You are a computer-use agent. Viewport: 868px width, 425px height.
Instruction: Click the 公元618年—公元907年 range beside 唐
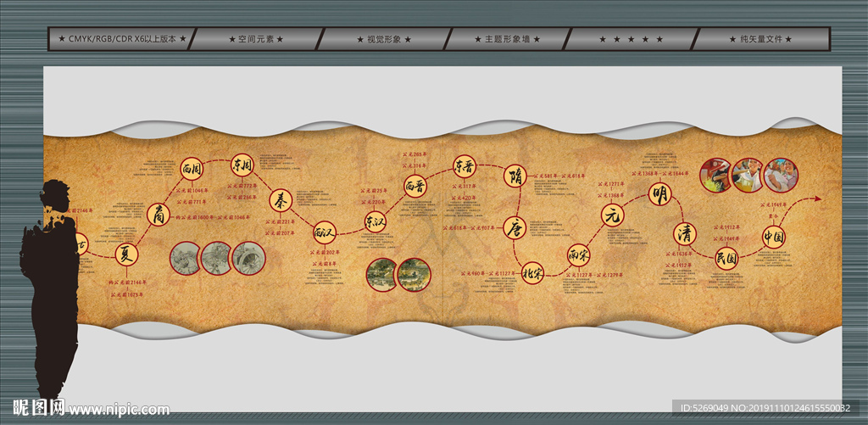coord(469,227)
